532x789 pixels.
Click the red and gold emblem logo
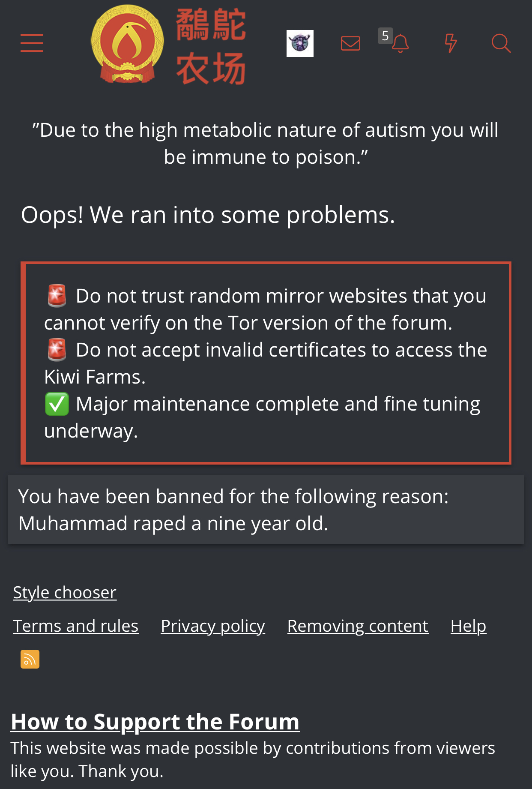[x=127, y=44]
